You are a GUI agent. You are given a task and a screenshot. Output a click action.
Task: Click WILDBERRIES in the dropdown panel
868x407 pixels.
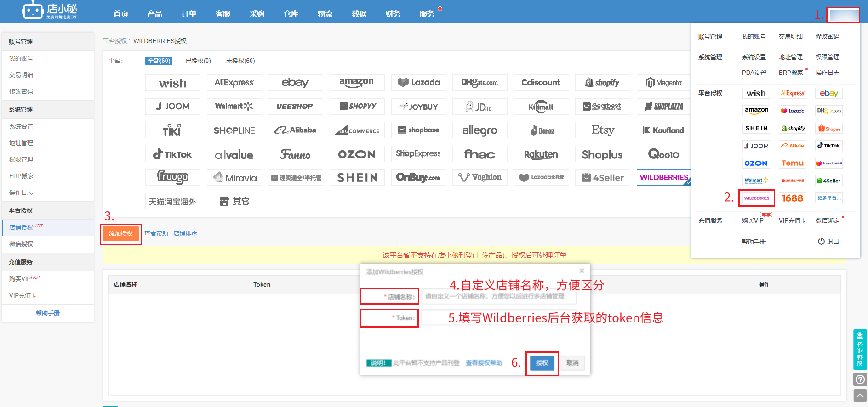757,198
